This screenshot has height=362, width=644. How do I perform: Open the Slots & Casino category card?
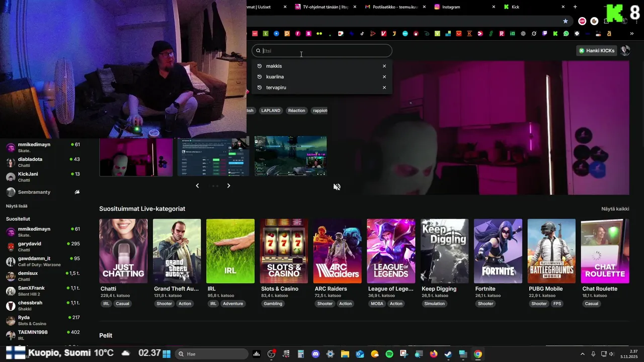(x=284, y=251)
